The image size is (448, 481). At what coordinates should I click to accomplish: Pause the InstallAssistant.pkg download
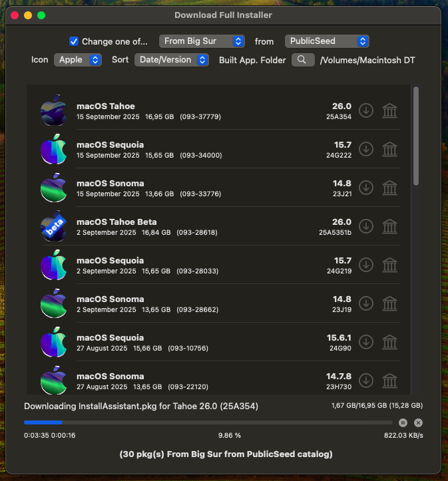[403, 422]
